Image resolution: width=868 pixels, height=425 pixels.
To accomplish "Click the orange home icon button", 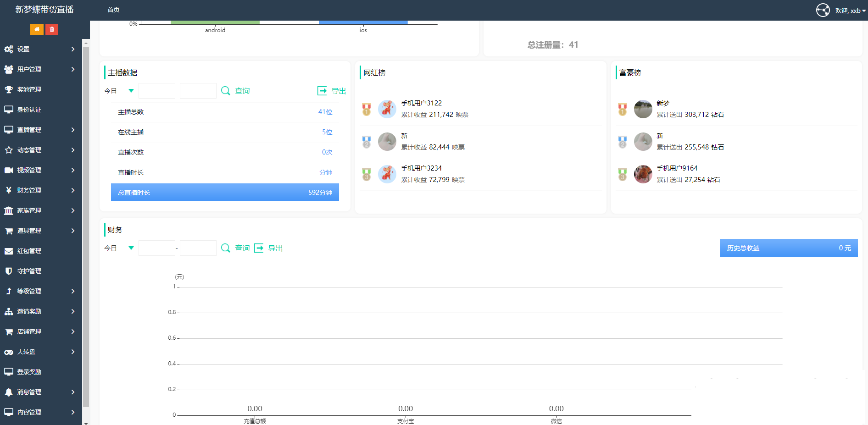I will pyautogui.click(x=37, y=29).
